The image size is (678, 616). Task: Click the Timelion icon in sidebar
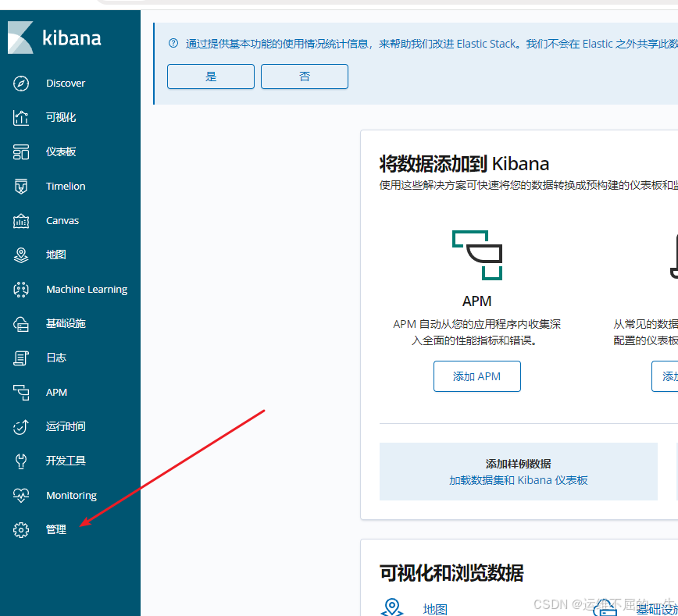[x=21, y=187]
